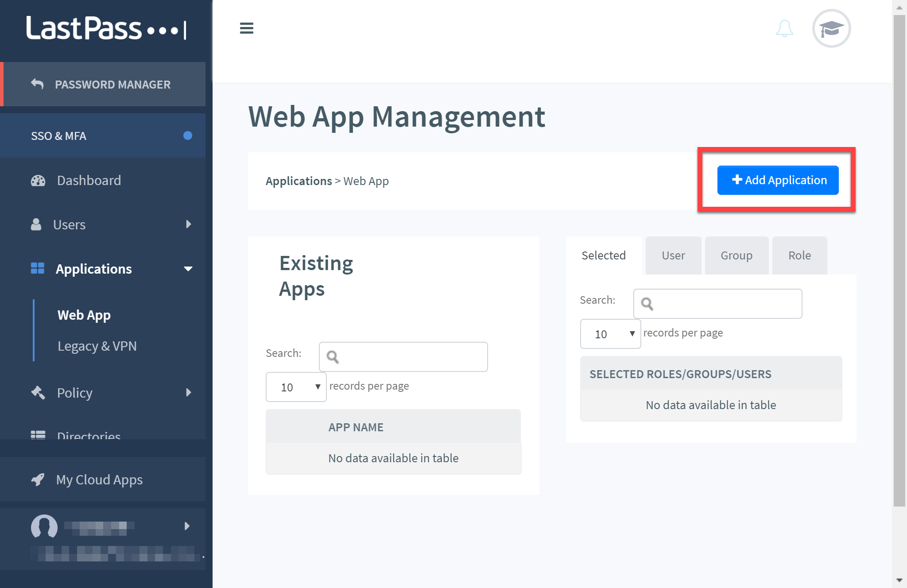Click the LastPass logo
This screenshot has height=588, width=907.
coord(106,28)
